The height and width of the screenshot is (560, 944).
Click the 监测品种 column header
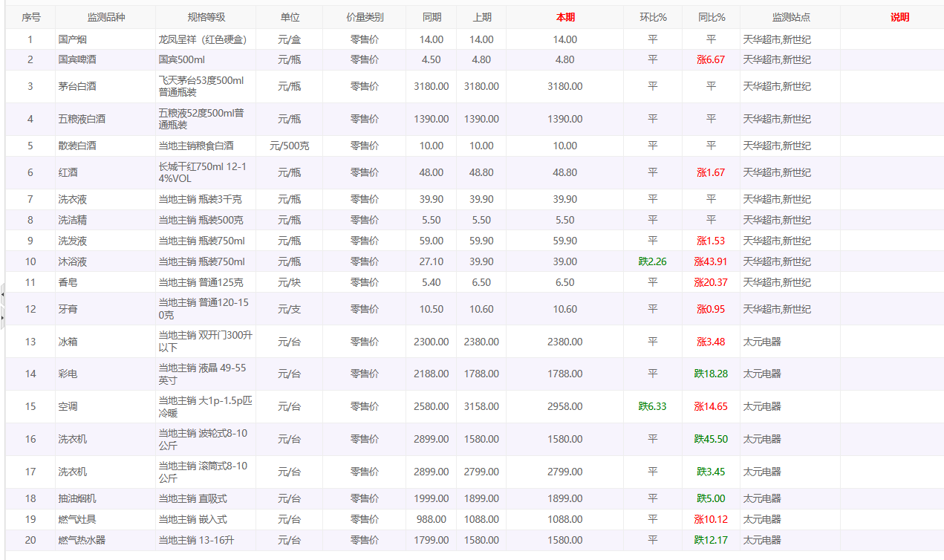(105, 17)
